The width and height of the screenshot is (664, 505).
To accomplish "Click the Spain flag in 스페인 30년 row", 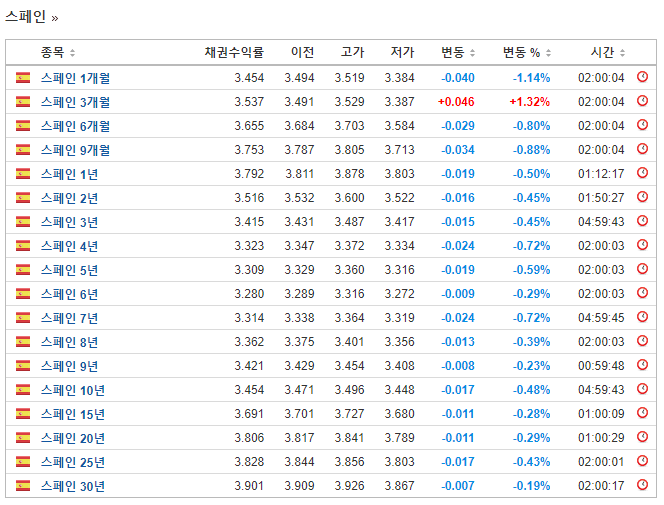I will click(x=23, y=486).
